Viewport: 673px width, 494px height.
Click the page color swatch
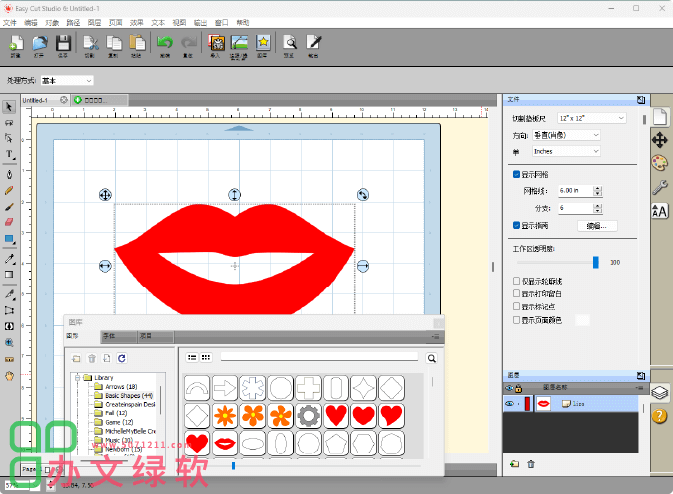[582, 320]
